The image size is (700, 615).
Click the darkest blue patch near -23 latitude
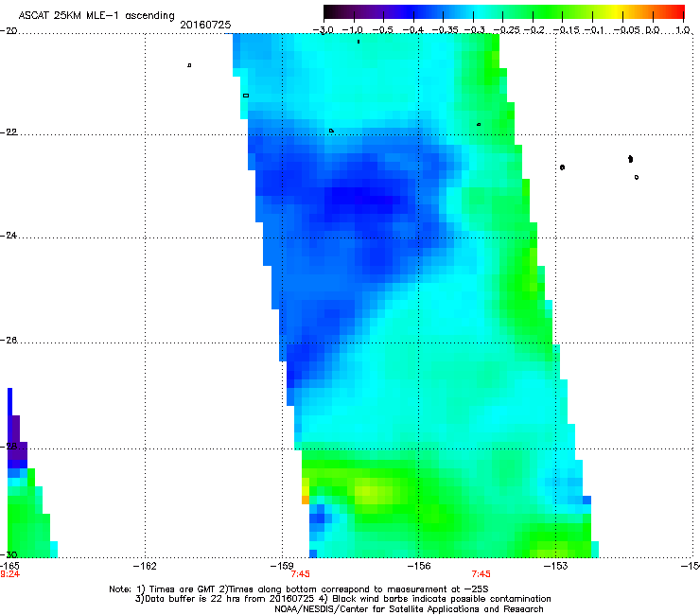tap(361, 197)
